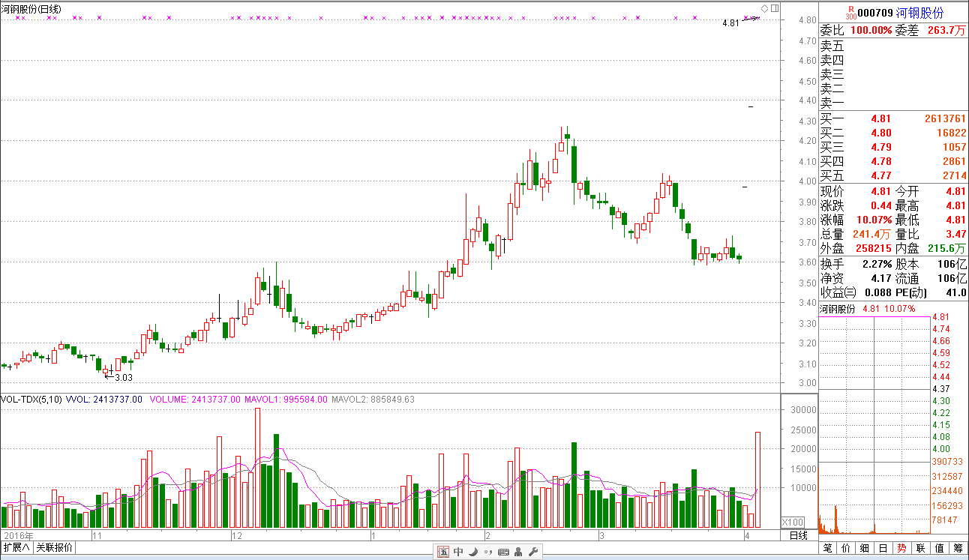Click the 收益(三) 0.088 value
The height and width of the screenshot is (560, 969).
[x=877, y=293]
